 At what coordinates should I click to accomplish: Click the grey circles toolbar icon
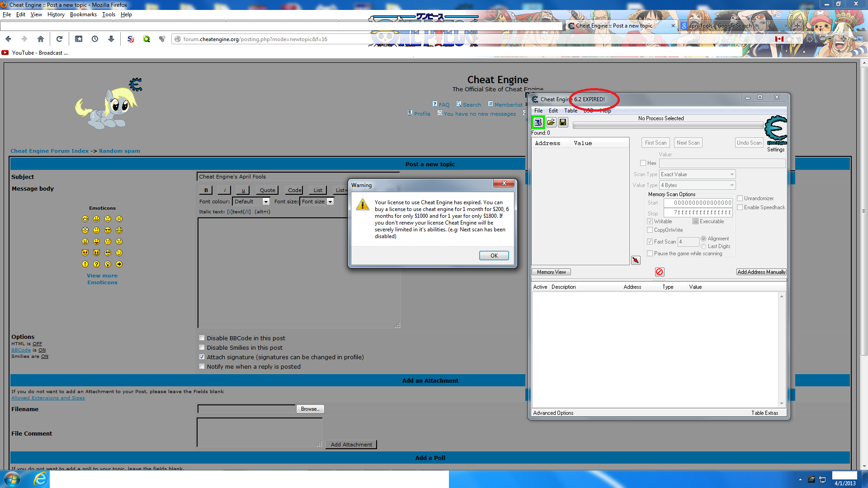click(x=162, y=39)
